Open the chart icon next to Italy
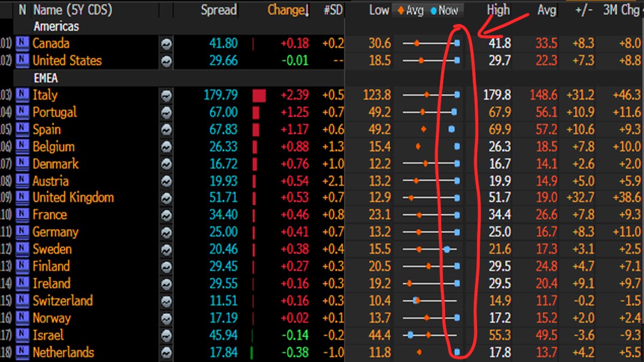 point(166,96)
